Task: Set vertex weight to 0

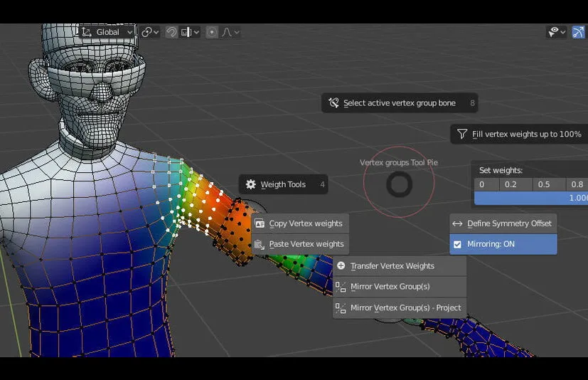Action: [x=486, y=184]
